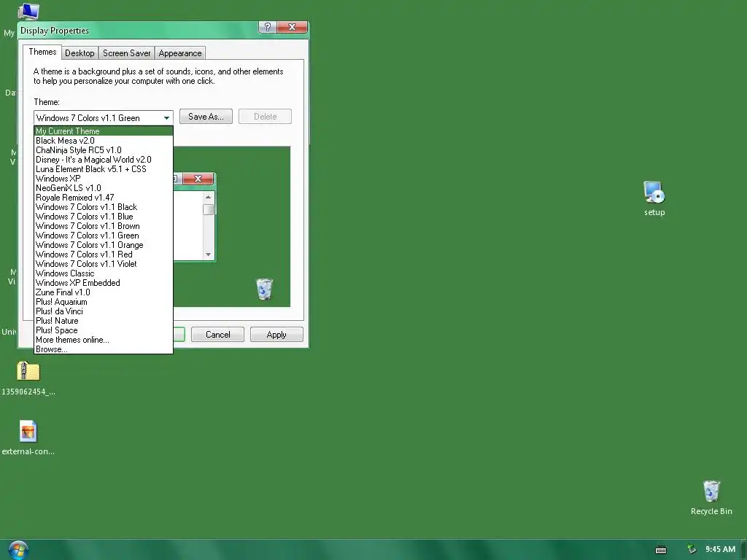Choose Plus! Nature theme
This screenshot has height=560, width=747.
(104, 321)
